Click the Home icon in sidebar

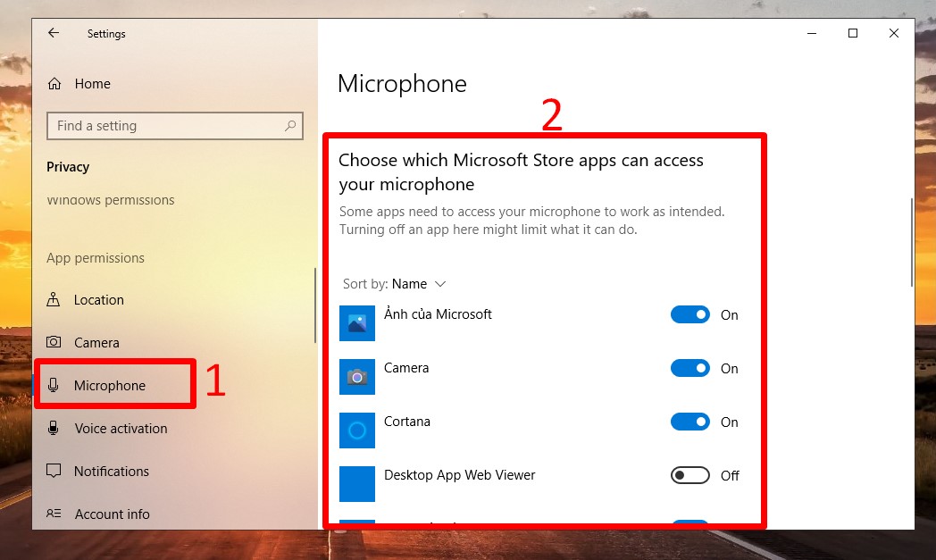[x=55, y=84]
